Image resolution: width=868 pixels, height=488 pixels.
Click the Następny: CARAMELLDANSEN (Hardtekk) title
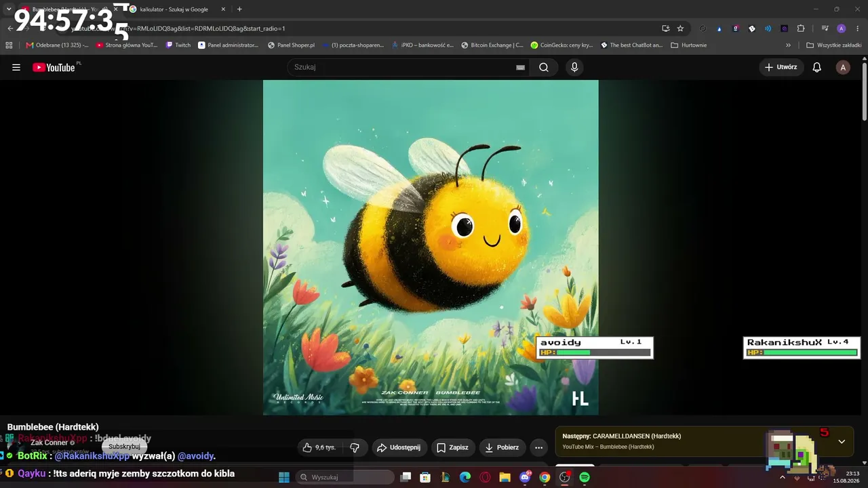pos(622,436)
